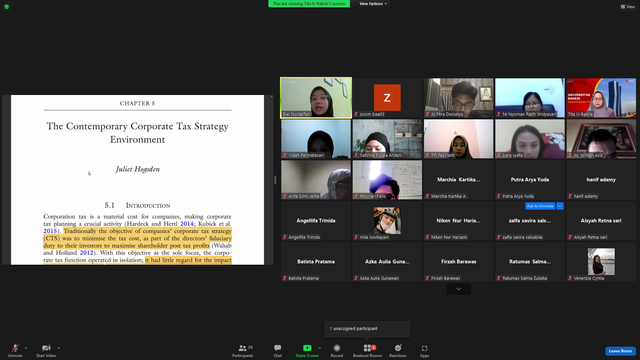Viewport: 640px width, 360px height.
Task: Select Sabrina Puspa Ardani's video tile
Action: coord(387,139)
